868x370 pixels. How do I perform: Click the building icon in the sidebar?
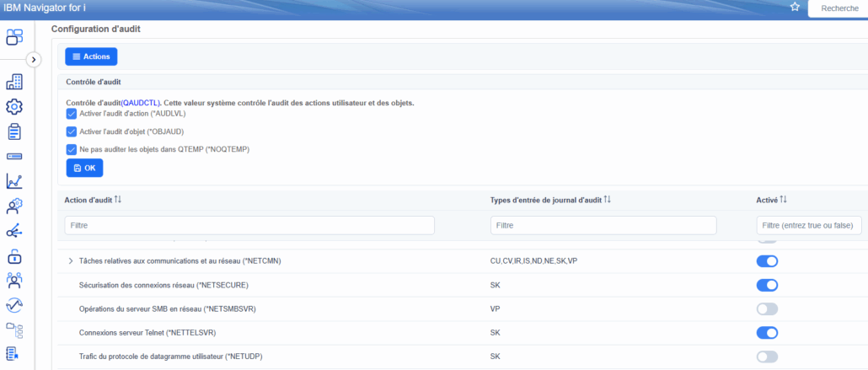pos(14,83)
